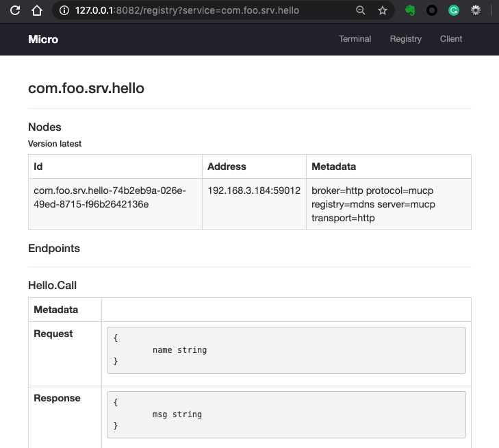The image size is (499, 448).
Task: Go to the browser home icon
Action: [x=37, y=10]
